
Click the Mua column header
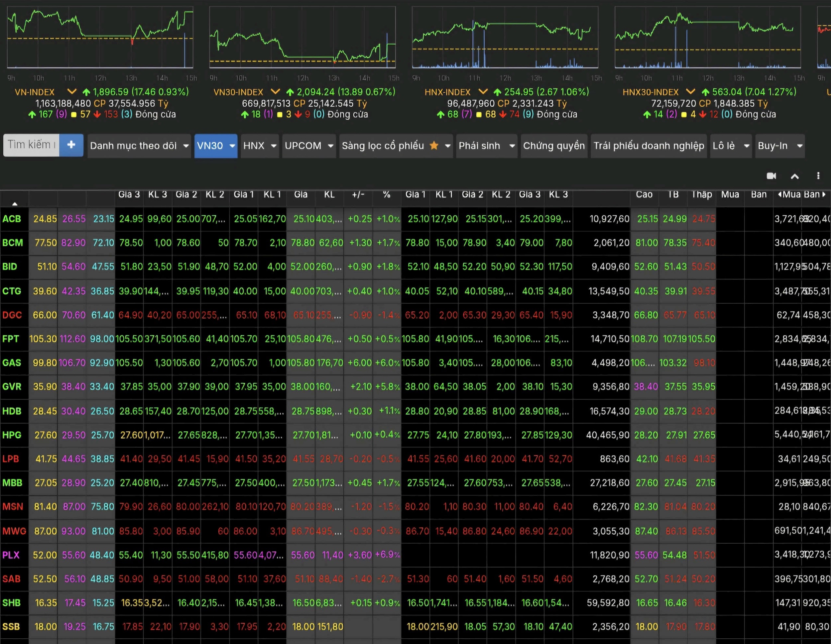coord(730,194)
